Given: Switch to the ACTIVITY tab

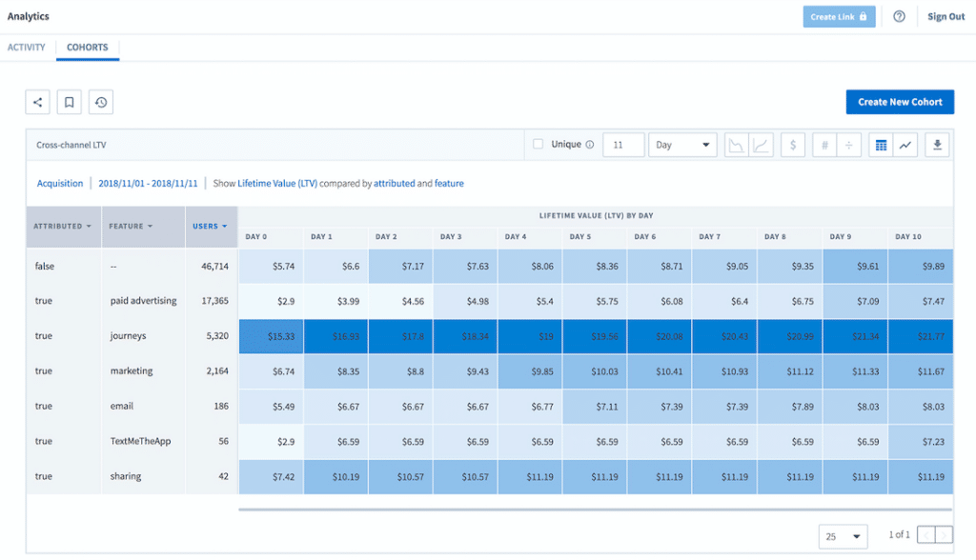Looking at the screenshot, I should pyautogui.click(x=27, y=47).
